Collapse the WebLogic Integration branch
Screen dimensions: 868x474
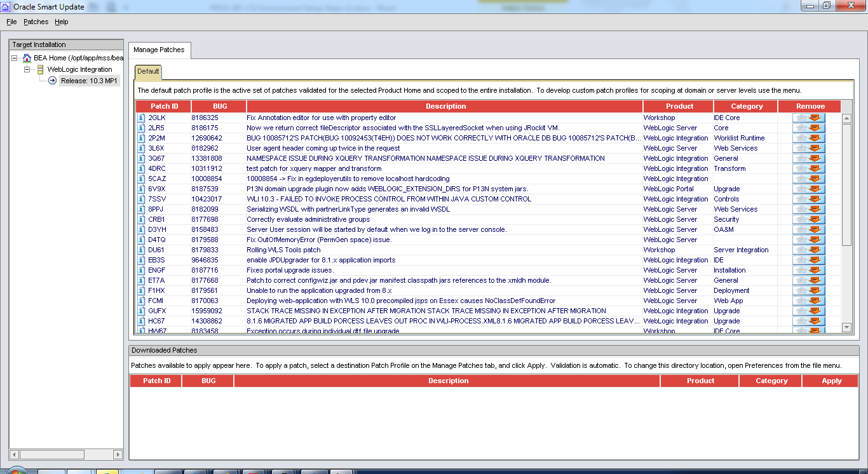(x=26, y=69)
